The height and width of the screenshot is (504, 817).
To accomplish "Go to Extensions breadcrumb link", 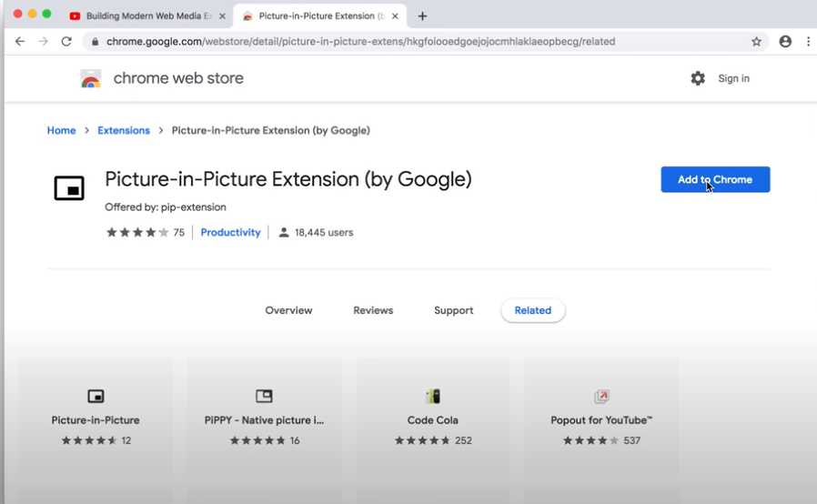I will click(x=124, y=130).
